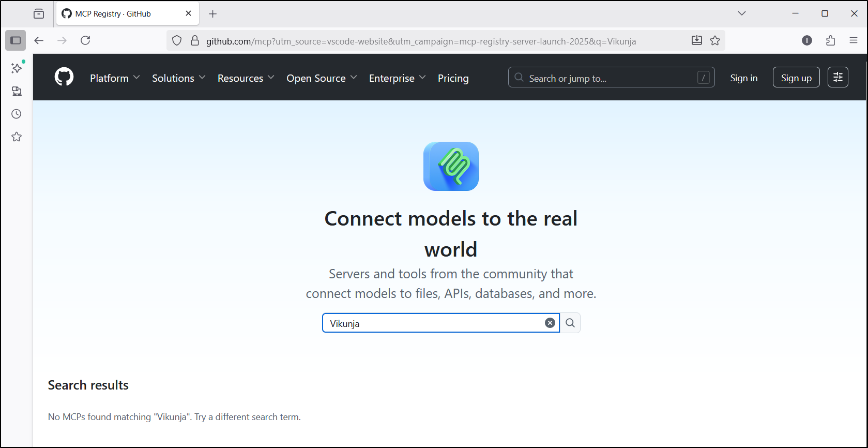Open the Firefox application menu
The width and height of the screenshot is (868, 448).
(854, 40)
